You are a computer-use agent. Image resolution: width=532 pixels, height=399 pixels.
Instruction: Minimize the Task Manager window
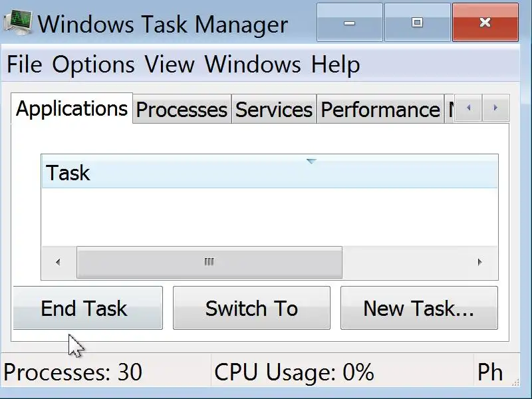(350, 23)
